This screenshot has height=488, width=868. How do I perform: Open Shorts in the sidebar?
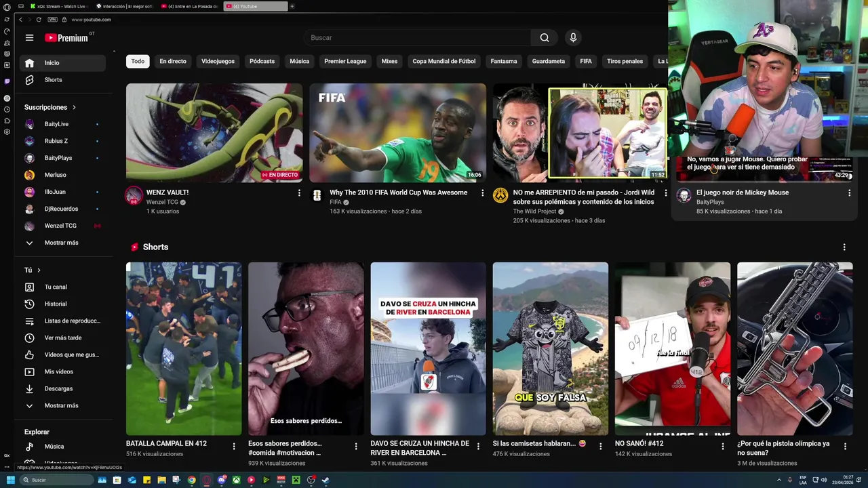click(62, 80)
